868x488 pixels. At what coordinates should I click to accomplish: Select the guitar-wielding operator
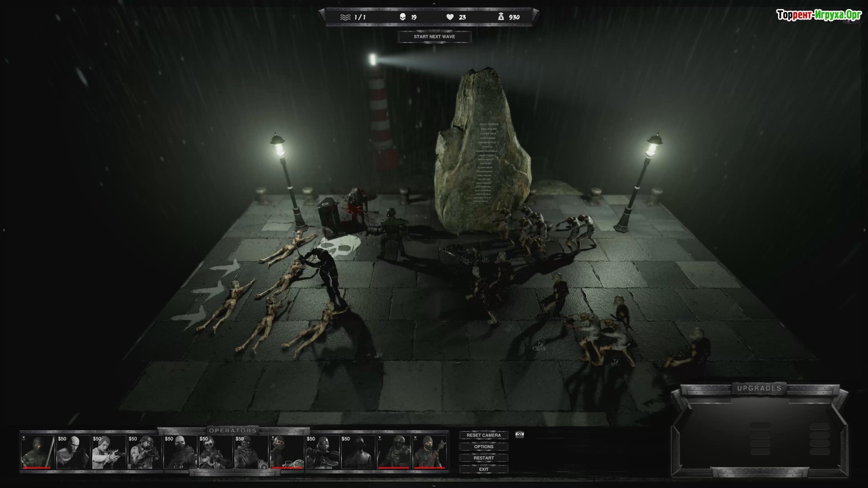pos(429,452)
